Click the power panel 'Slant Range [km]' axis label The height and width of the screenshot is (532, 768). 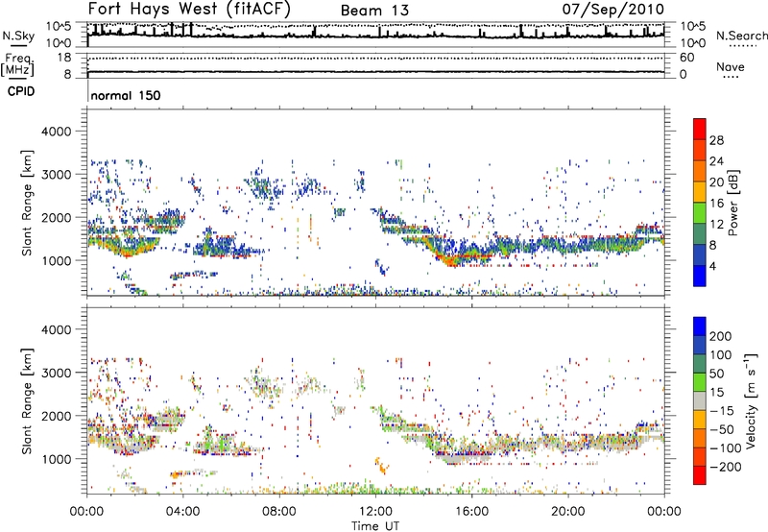tap(27, 203)
